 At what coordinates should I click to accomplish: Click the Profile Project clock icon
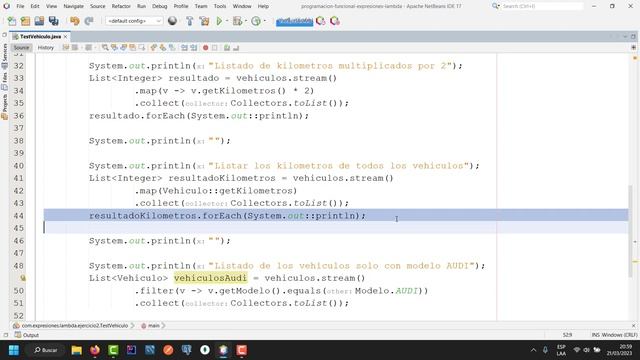[256, 21]
